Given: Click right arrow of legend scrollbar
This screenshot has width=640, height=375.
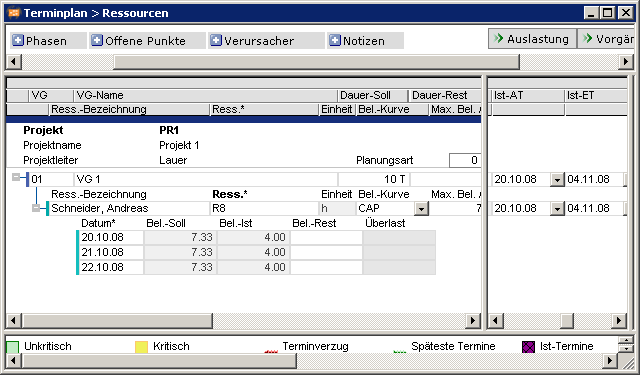Looking at the screenshot, I should 610,361.
